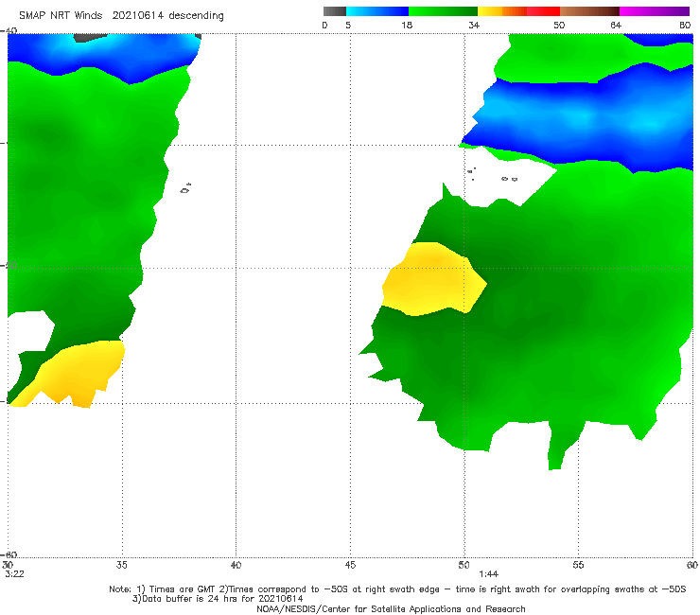The width and height of the screenshot is (700, 615).
Task: Pick the magenta-purple 64–80 color bar segment
Action: pos(655,11)
